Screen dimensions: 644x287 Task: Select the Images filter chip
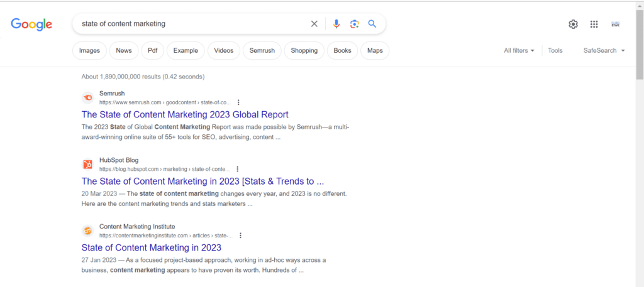pos(89,50)
